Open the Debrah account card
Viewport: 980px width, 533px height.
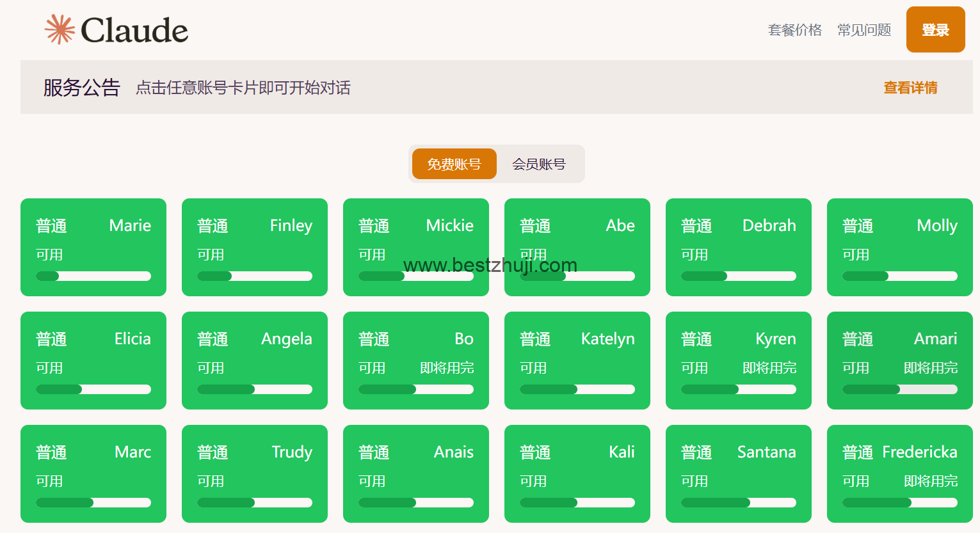(x=739, y=247)
